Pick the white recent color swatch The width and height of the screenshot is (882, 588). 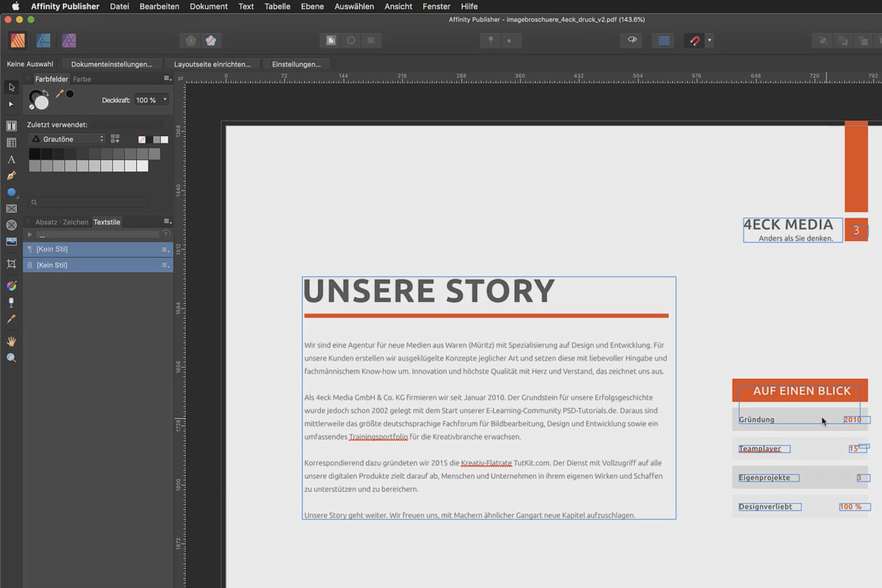coord(165,139)
